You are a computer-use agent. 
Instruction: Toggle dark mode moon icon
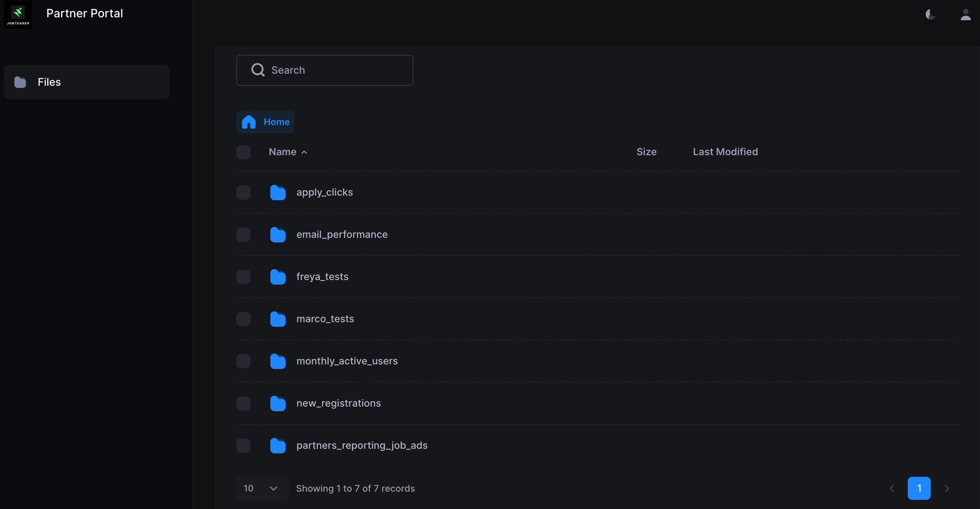(930, 15)
